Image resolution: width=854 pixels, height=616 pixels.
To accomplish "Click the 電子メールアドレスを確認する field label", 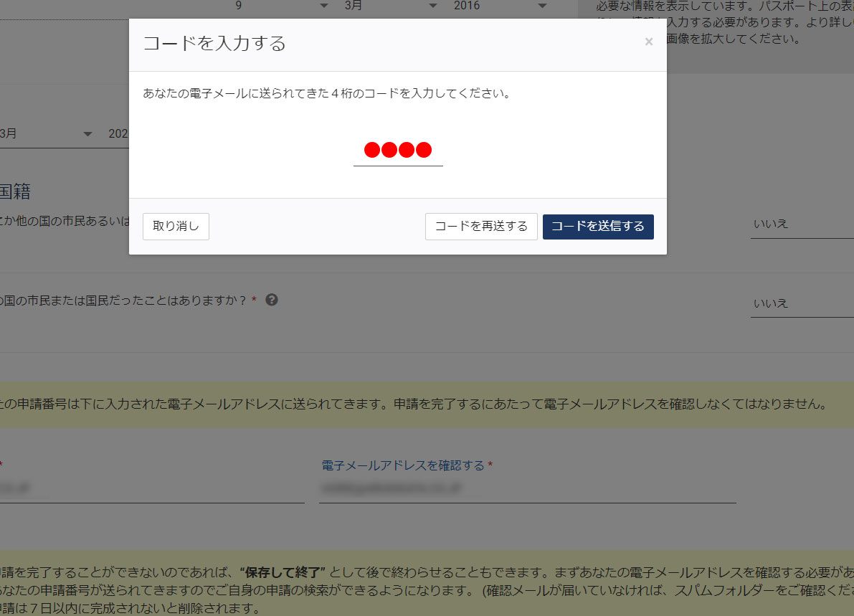I will click(403, 465).
